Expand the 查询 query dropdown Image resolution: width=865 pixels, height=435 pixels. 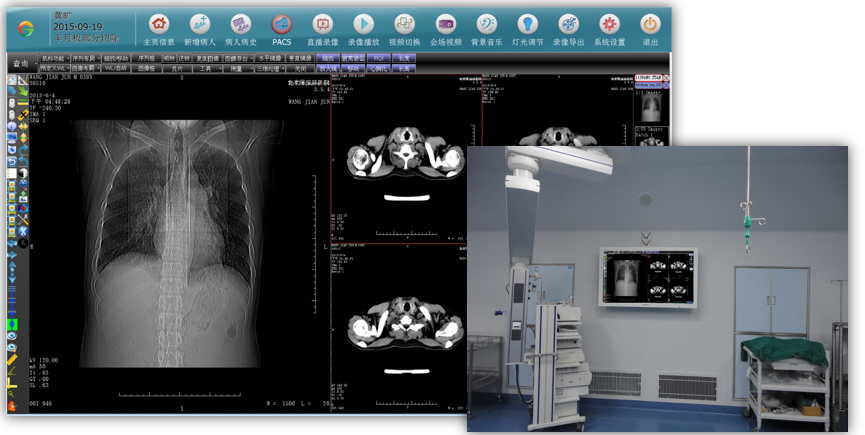(x=20, y=63)
